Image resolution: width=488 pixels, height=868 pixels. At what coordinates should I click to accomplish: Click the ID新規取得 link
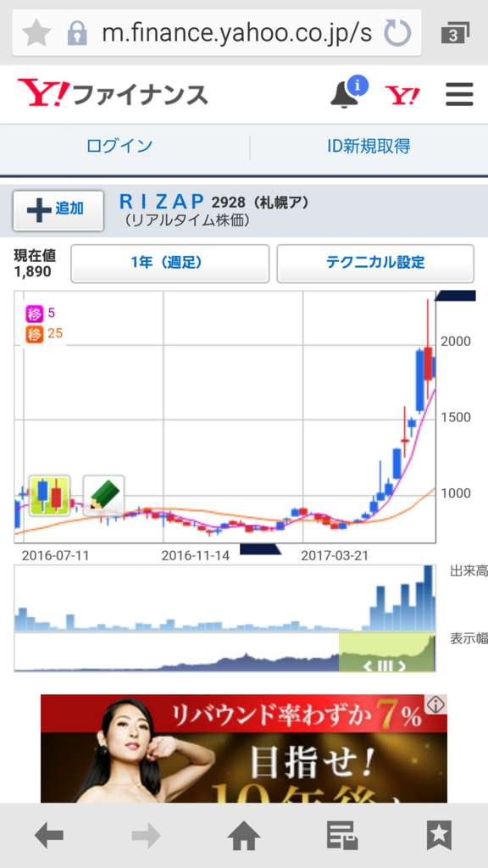[x=369, y=146]
